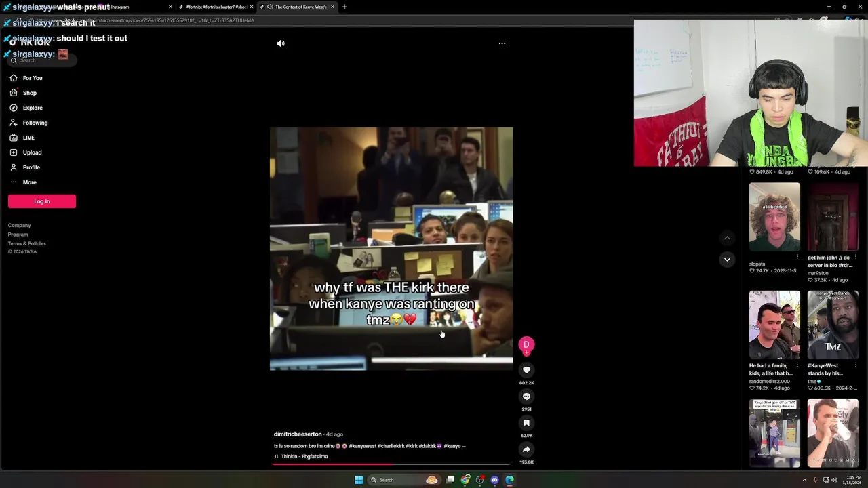Open options for the mar9ston video
The height and width of the screenshot is (488, 868).
(x=856, y=257)
